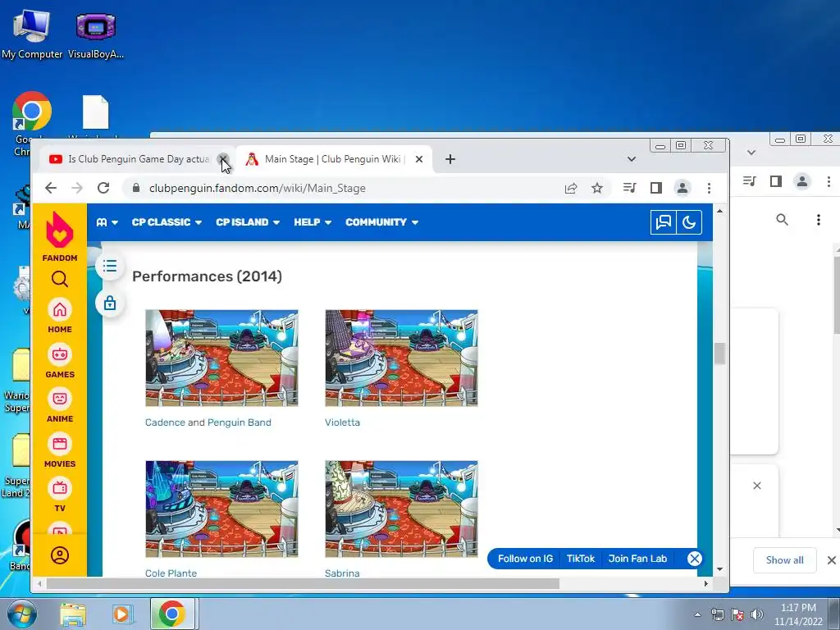Open Windows Media Player taskbar icon
The image size is (840, 630).
click(123, 614)
